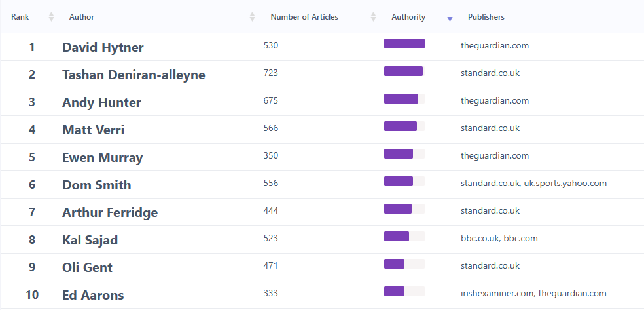The image size is (644, 310).
Task: Click Matt Verri's name in the list
Action: 93,130
